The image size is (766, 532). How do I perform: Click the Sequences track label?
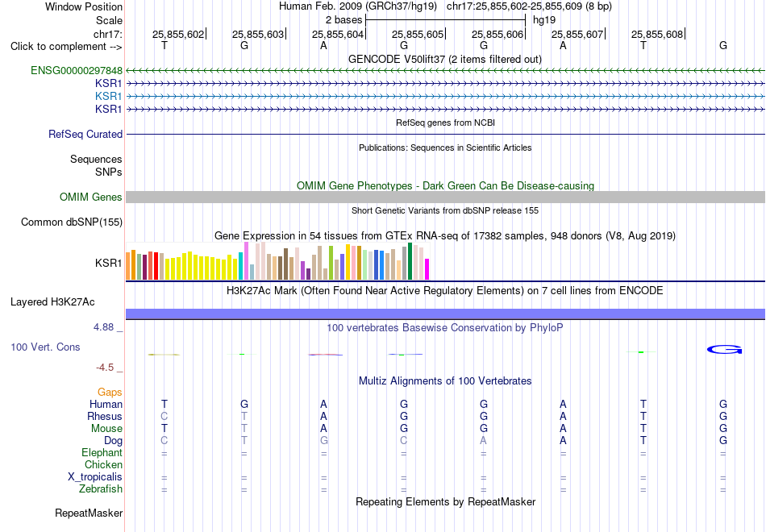[x=96, y=160]
